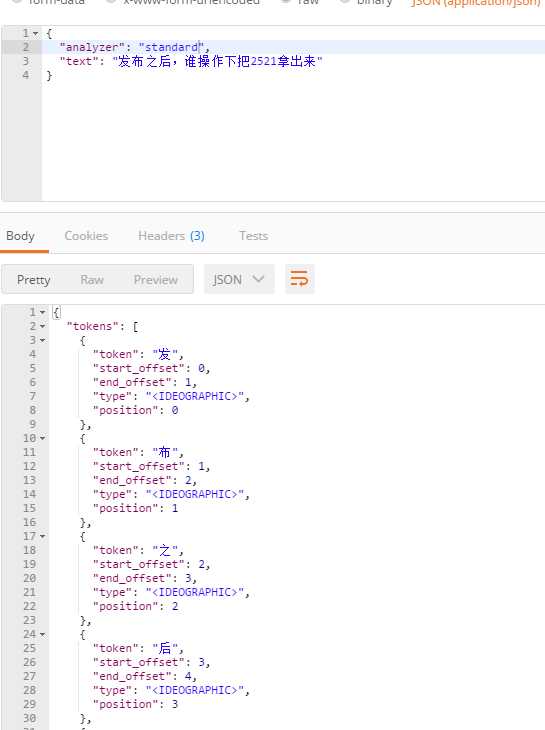
Task: Click the "type" IDEOGRAPHIC value on line 7
Action: pyautogui.click(x=195, y=396)
